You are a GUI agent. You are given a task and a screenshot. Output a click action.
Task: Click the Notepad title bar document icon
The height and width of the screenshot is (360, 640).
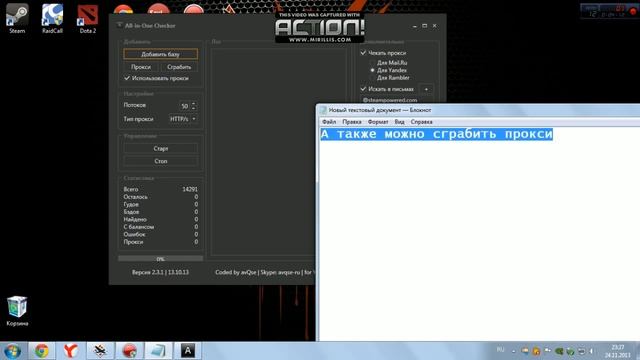pyautogui.click(x=323, y=110)
